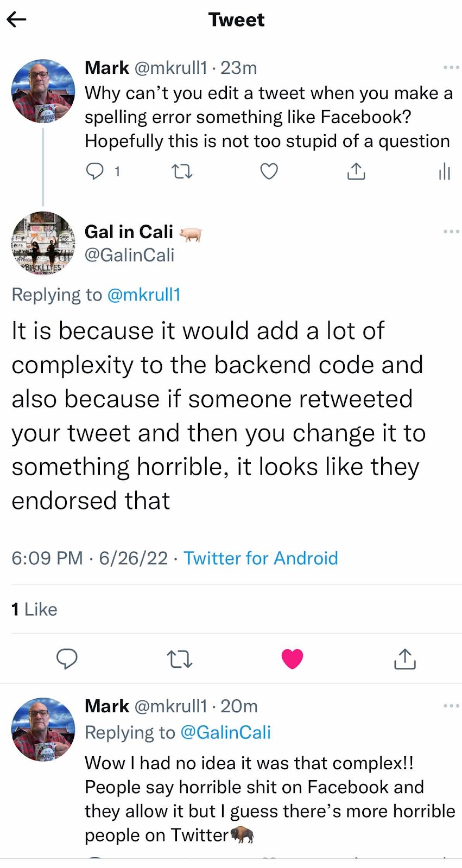Open the @mkrull1 mention link
The width and height of the screenshot is (462, 868).
point(144,295)
